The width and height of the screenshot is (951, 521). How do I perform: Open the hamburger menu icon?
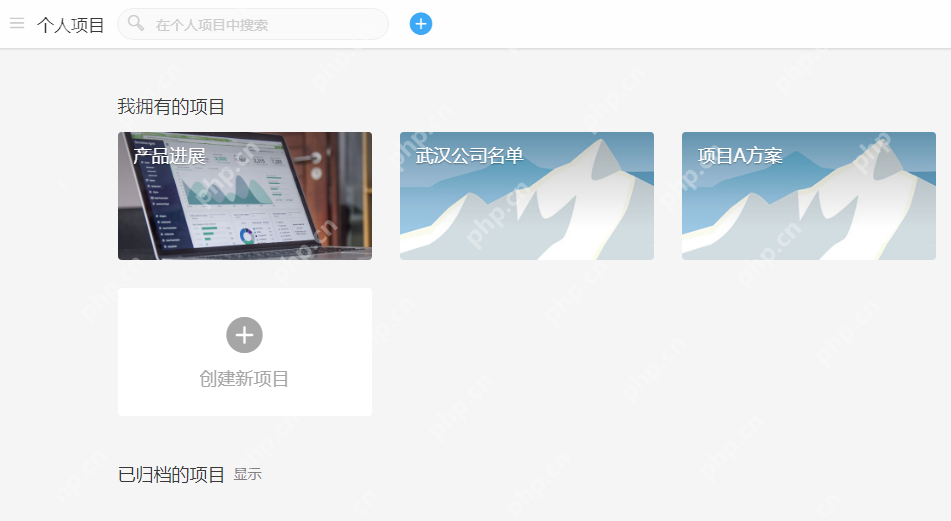click(17, 24)
